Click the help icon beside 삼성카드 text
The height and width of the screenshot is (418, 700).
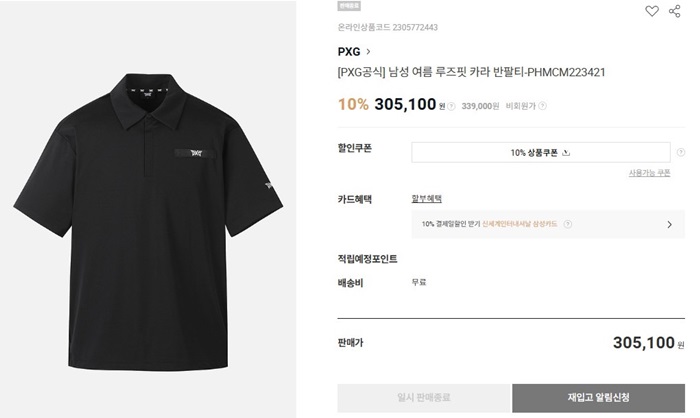568,225
